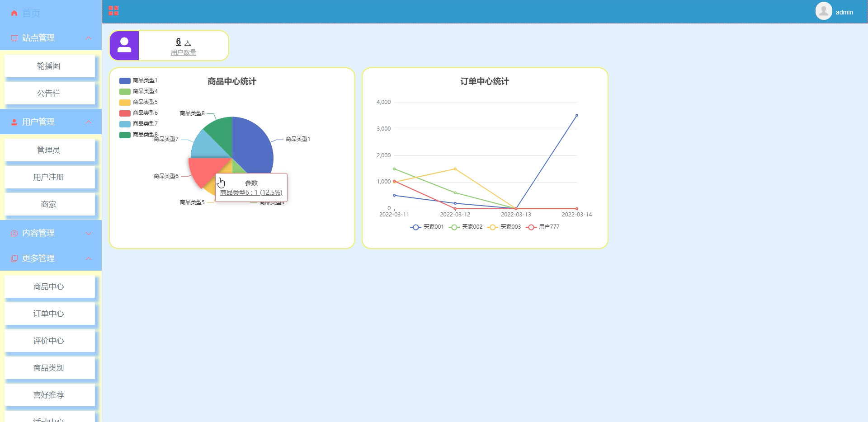
Task: Select 订单中心 in the sidebar
Action: click(49, 314)
